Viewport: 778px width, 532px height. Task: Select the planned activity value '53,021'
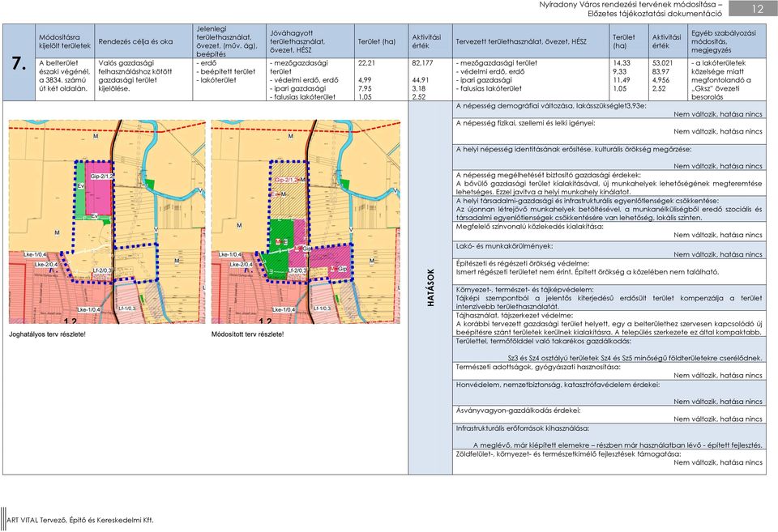click(x=662, y=63)
